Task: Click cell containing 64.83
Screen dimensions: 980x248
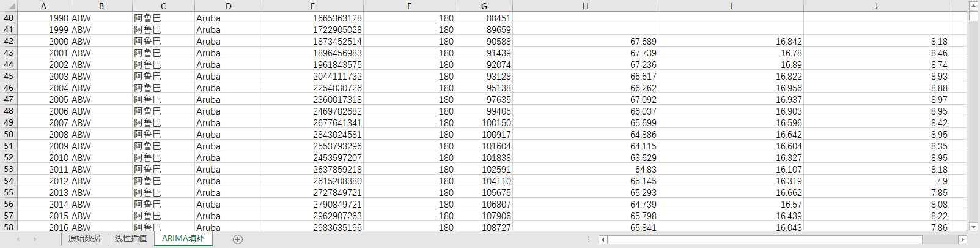Action: point(585,169)
